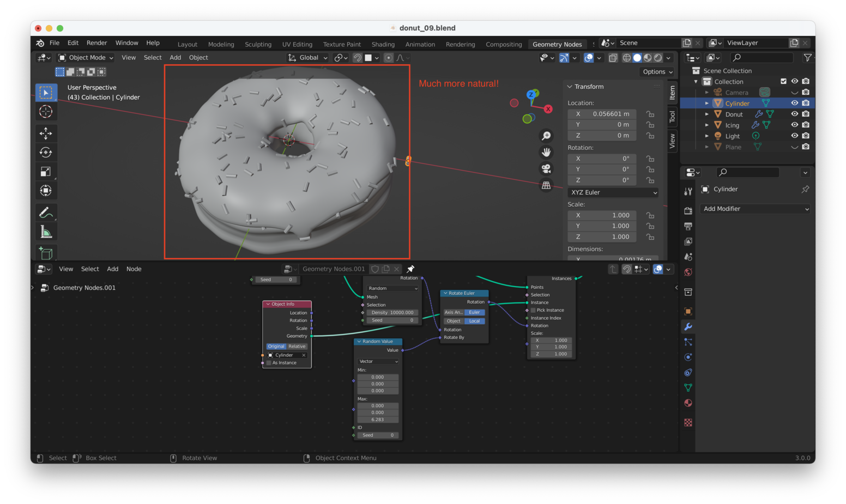The image size is (846, 504).
Task: Choose the Measure tool
Action: click(46, 233)
